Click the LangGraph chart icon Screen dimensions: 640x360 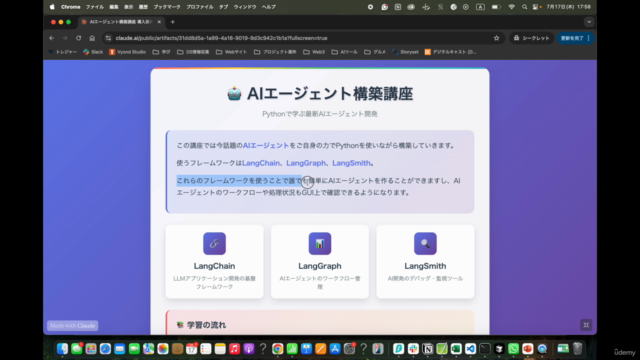320,244
